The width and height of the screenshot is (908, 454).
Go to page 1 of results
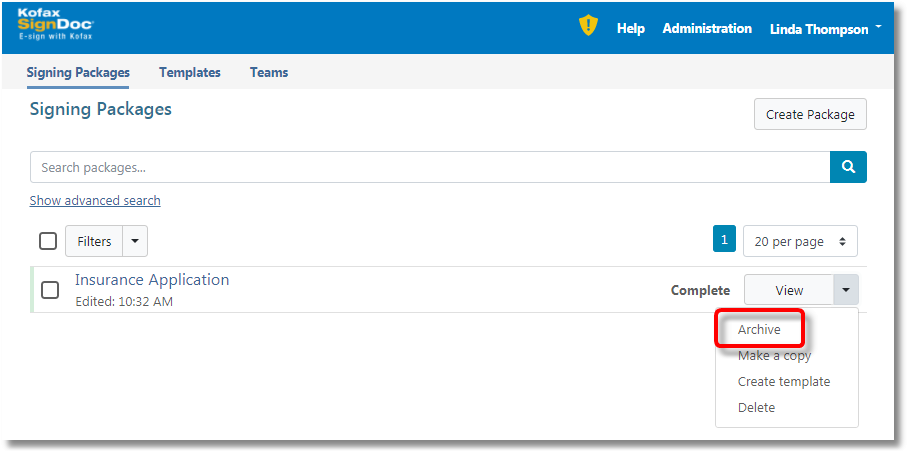click(724, 240)
